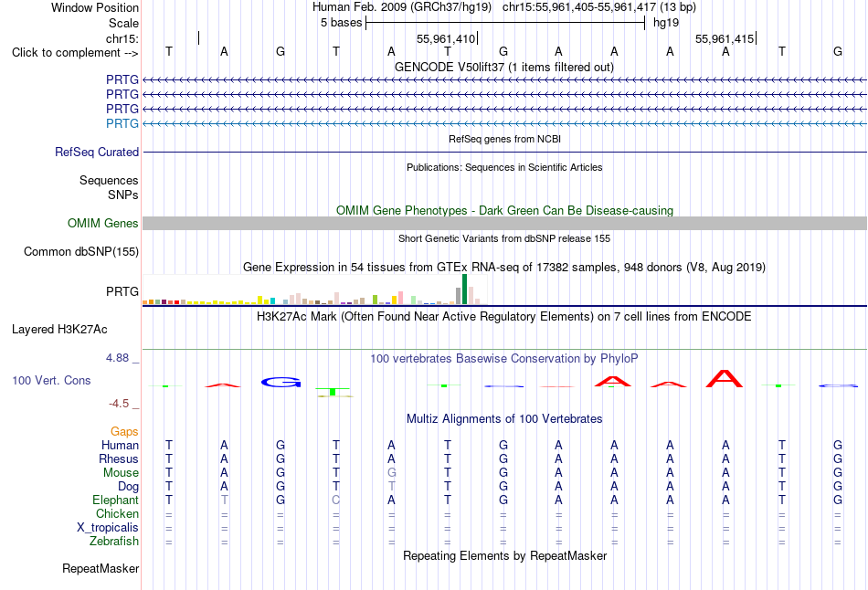The width and height of the screenshot is (868, 590).
Task: Click the 'Click to complement -->' label
Action: click(75, 53)
